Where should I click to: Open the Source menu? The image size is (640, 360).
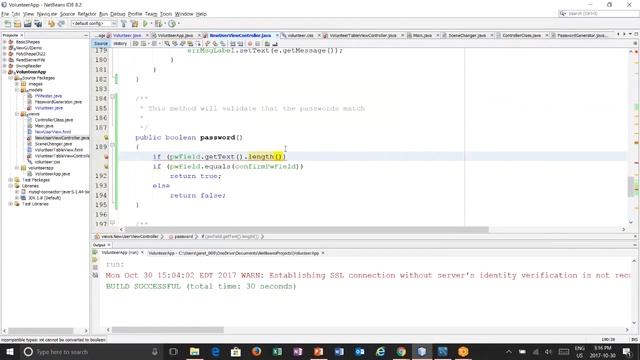(x=67, y=14)
